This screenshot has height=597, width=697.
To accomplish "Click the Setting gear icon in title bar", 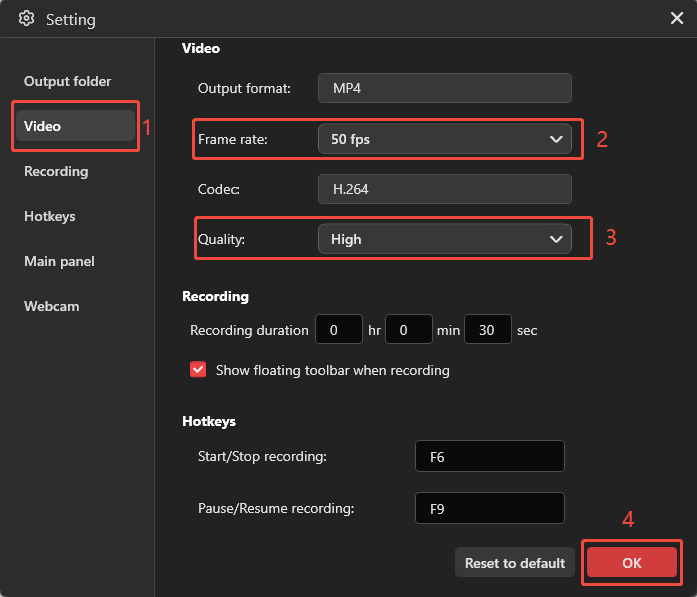I will click(x=26, y=19).
